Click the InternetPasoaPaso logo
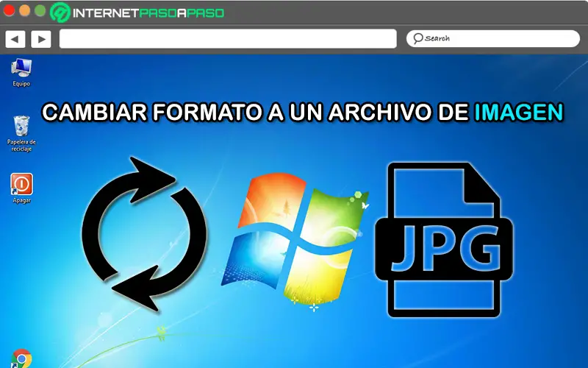The width and height of the screenshot is (588, 368). coord(137,13)
